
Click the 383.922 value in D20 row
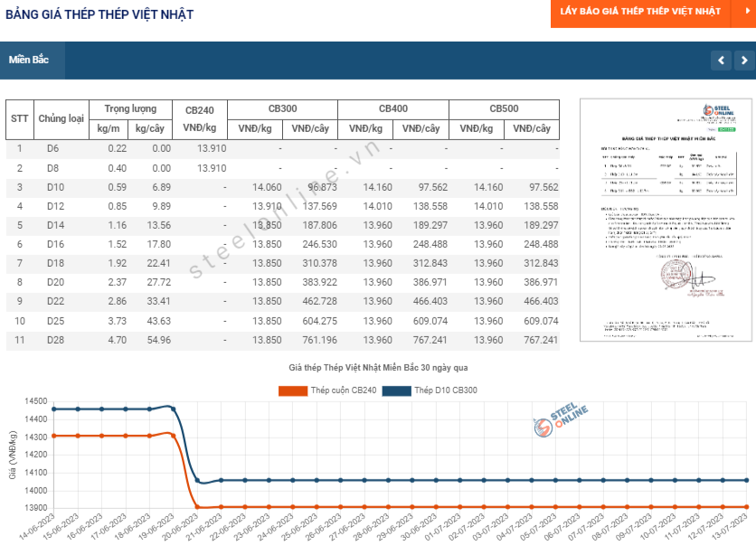319,282
